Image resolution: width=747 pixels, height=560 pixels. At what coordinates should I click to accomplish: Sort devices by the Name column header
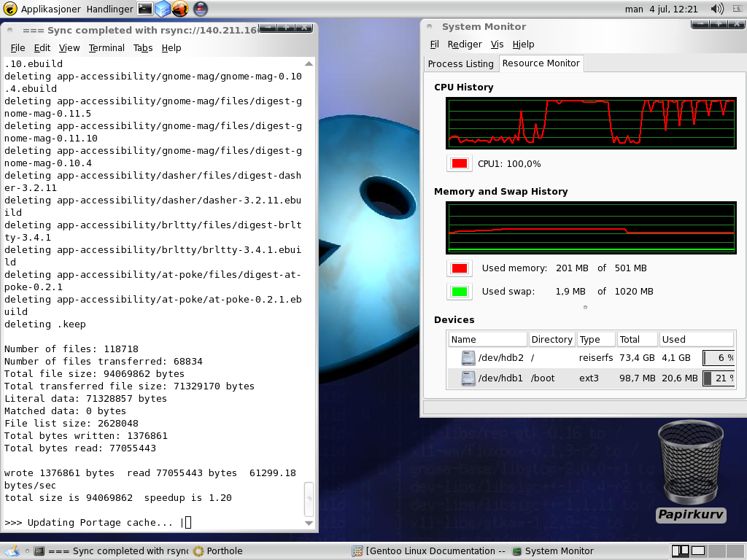[488, 340]
